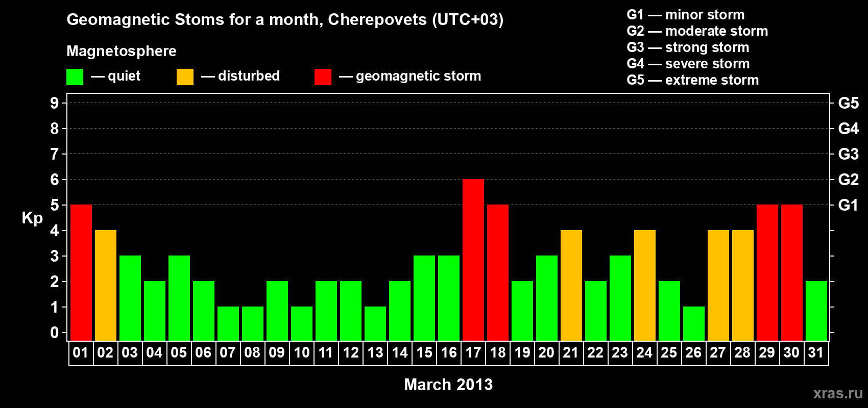
Task: Click the green quiet legend swatch
Action: pyautogui.click(x=75, y=77)
